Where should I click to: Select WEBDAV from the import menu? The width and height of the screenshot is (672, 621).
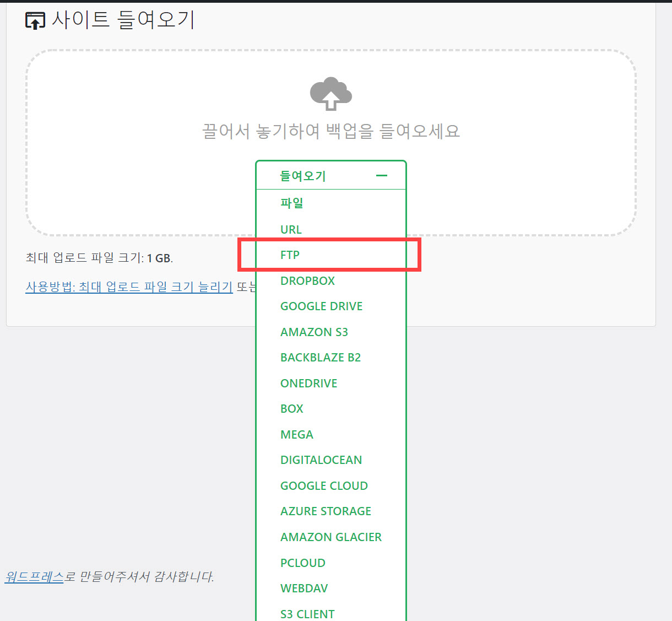[304, 588]
